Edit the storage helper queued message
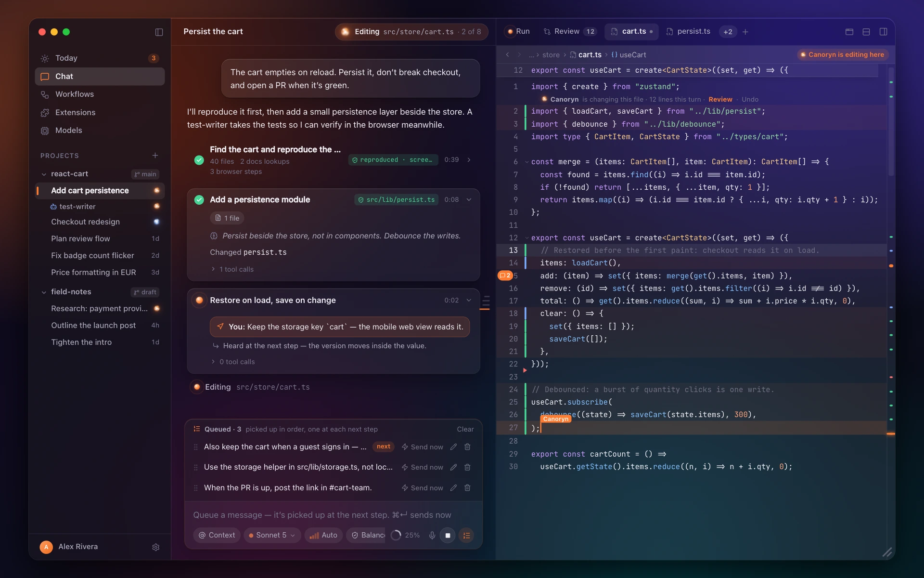The width and height of the screenshot is (924, 578). (453, 467)
